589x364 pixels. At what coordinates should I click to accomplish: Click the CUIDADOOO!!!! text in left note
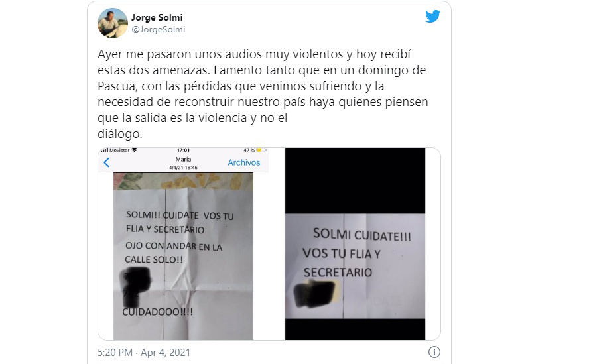pyautogui.click(x=158, y=312)
